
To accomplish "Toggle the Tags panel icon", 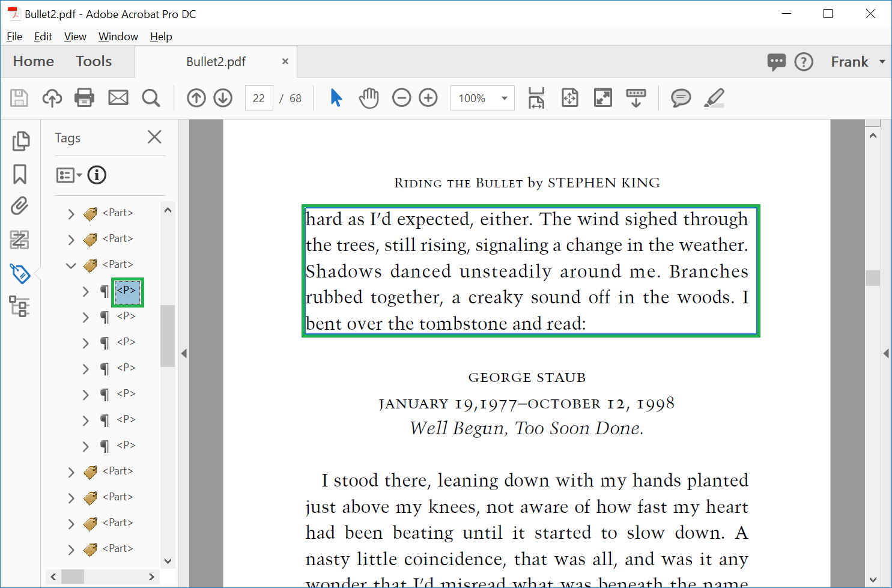I will (20, 273).
